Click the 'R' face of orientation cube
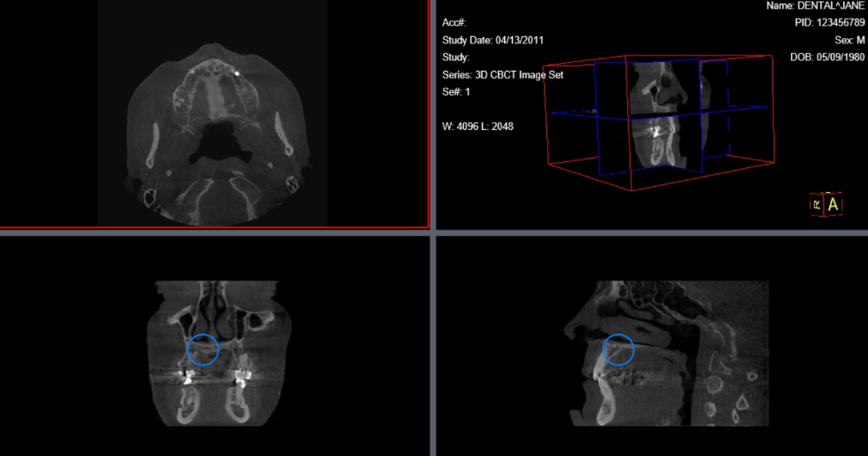868x456 pixels. (x=816, y=205)
